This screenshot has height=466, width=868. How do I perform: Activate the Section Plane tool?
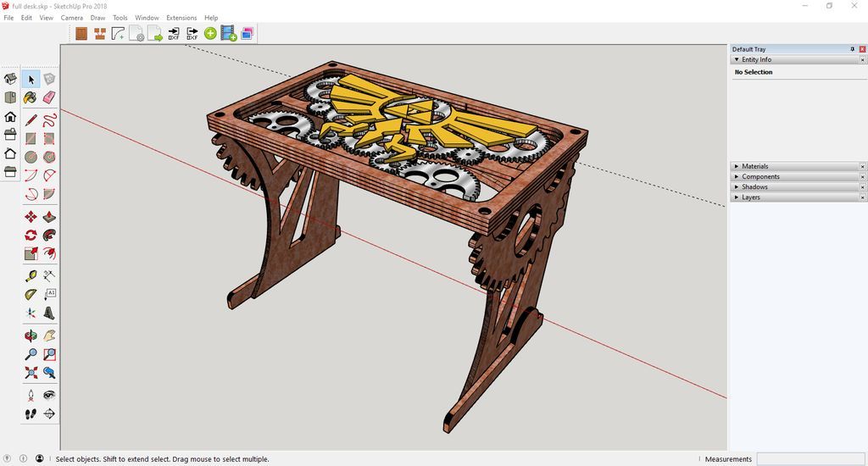tap(49, 413)
